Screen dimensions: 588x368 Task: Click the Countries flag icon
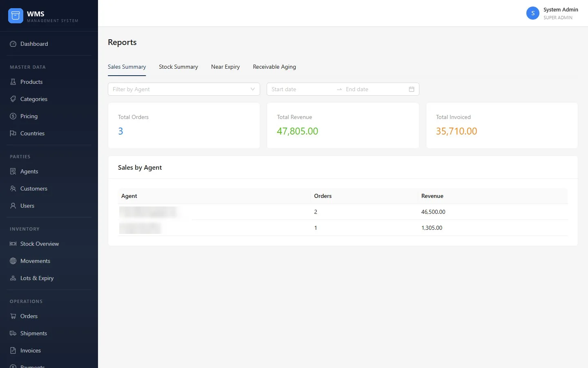tap(13, 133)
